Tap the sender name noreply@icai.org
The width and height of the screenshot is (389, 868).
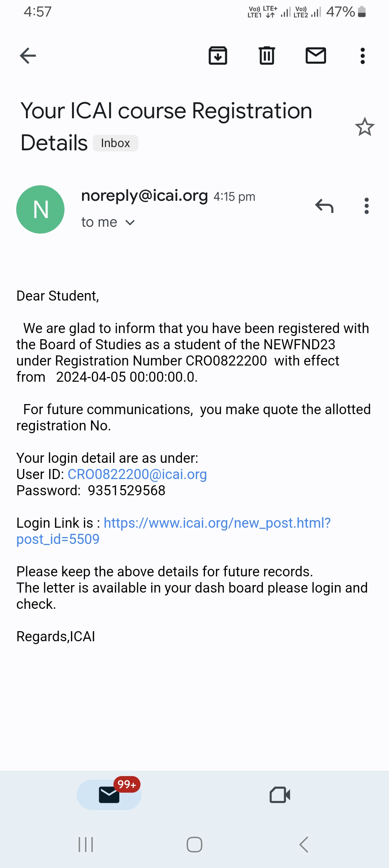144,196
